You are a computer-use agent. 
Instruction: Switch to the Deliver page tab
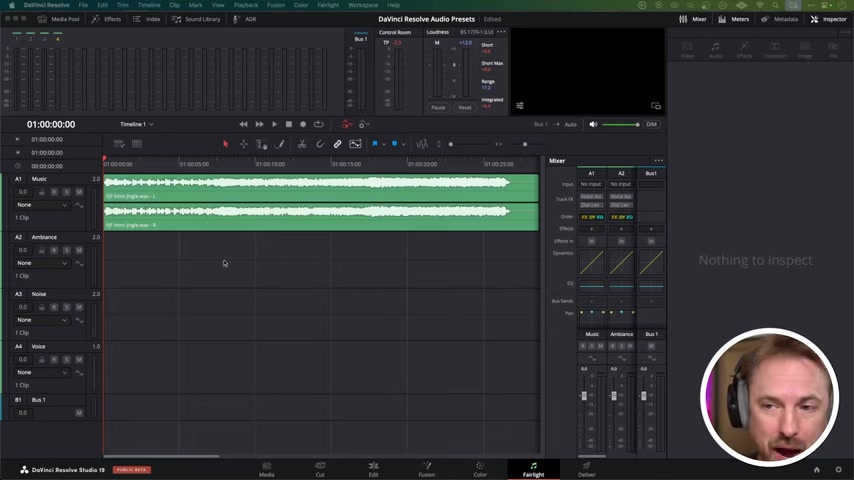pos(587,469)
